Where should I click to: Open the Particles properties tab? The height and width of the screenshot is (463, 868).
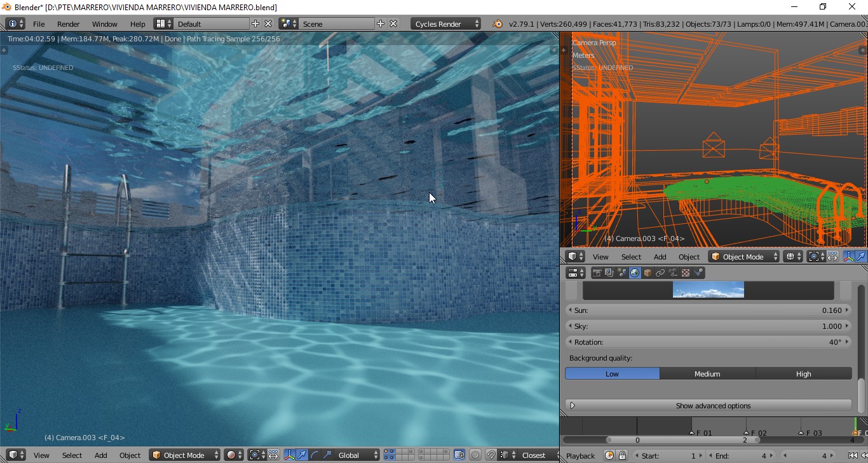(x=698, y=273)
